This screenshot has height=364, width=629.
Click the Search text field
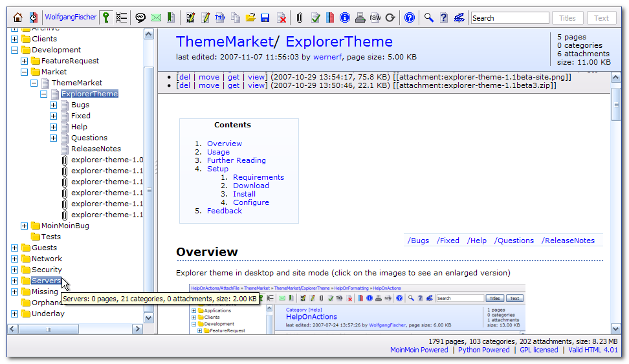[509, 18]
